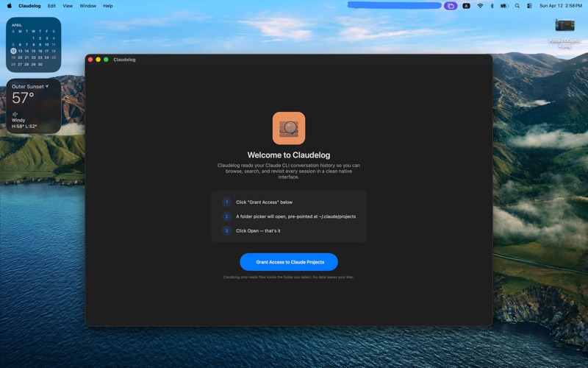588x368 pixels.
Task: Click the description 'Claudelog reads your Claude CLI' text
Action: pos(289,171)
